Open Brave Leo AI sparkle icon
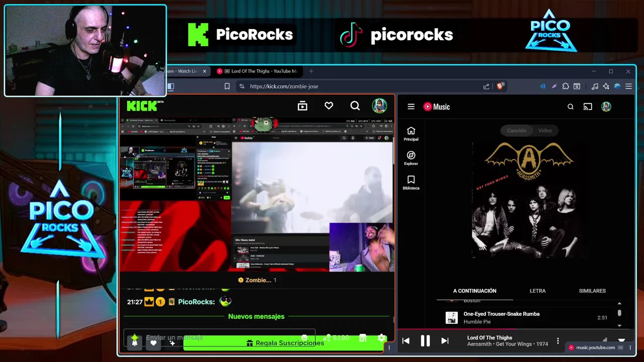 click(606, 86)
